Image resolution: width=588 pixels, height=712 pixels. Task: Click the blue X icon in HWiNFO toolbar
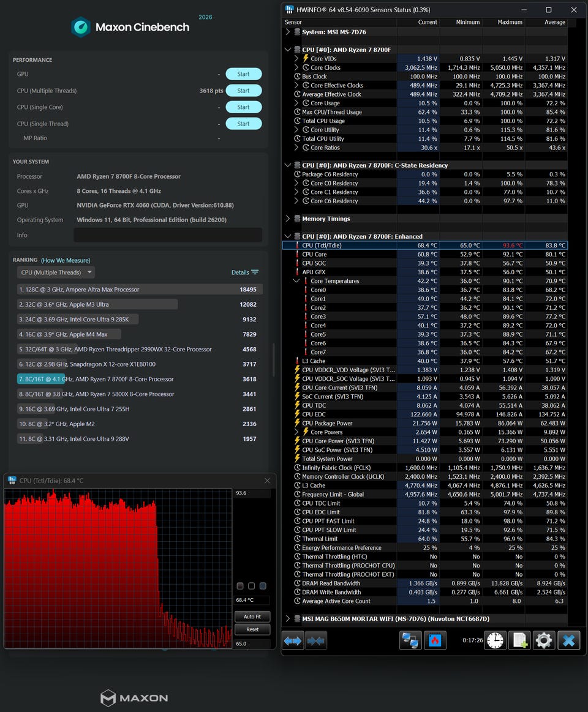pos(568,641)
